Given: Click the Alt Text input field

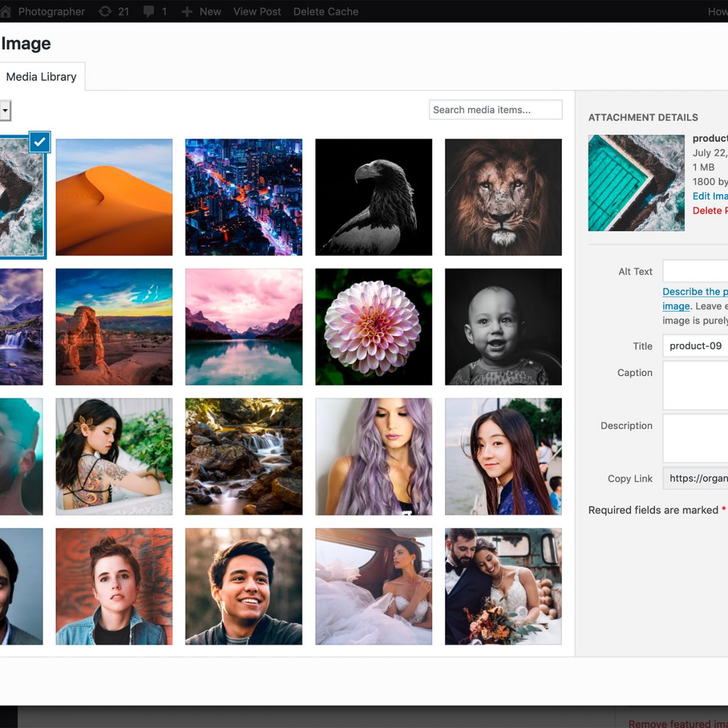Looking at the screenshot, I should [695, 271].
